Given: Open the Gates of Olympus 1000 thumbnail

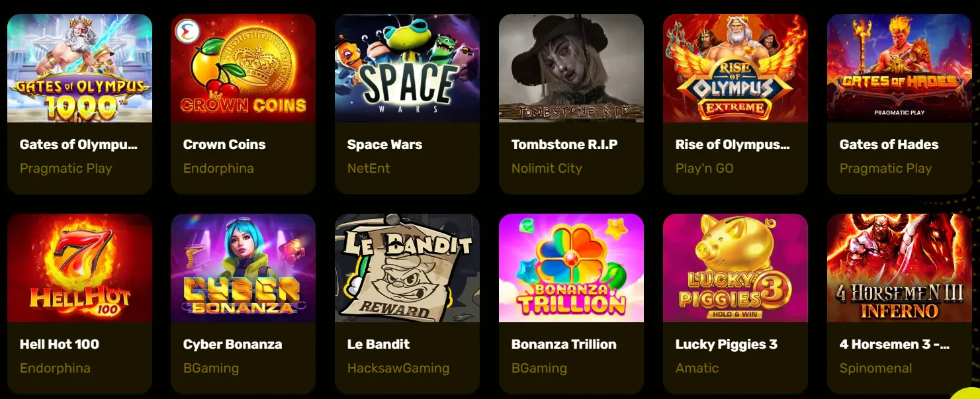Looking at the screenshot, I should pyautogui.click(x=79, y=68).
